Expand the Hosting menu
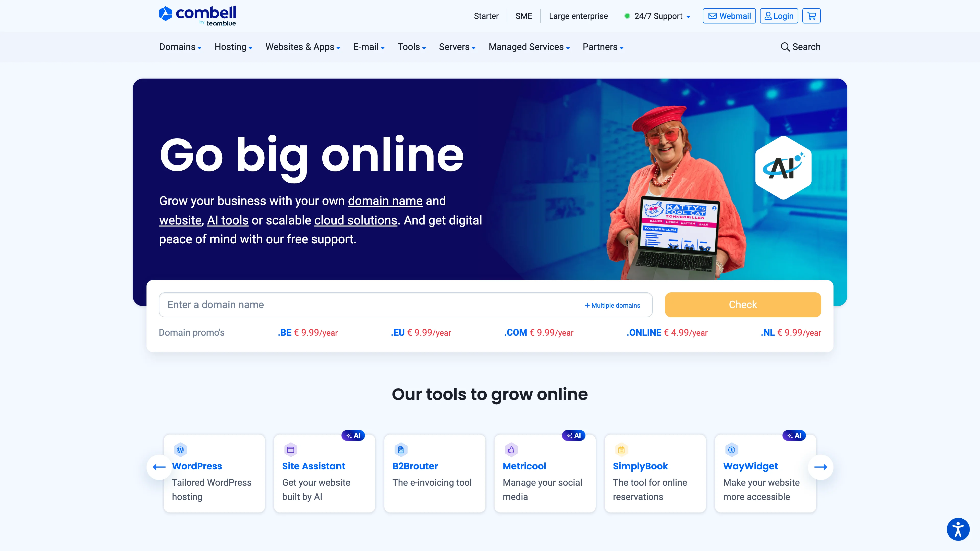The width and height of the screenshot is (980, 551). point(233,47)
